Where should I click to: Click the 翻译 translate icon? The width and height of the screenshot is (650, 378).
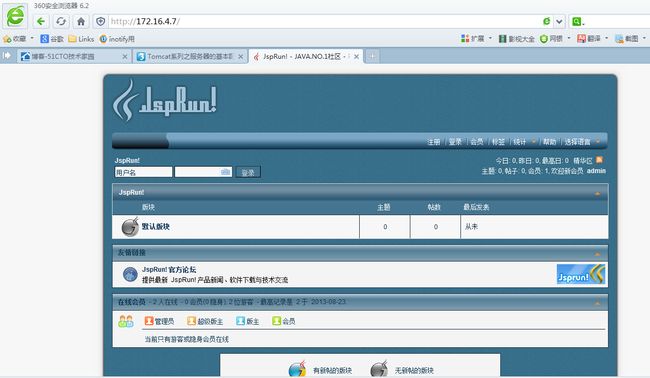pyautogui.click(x=582, y=39)
